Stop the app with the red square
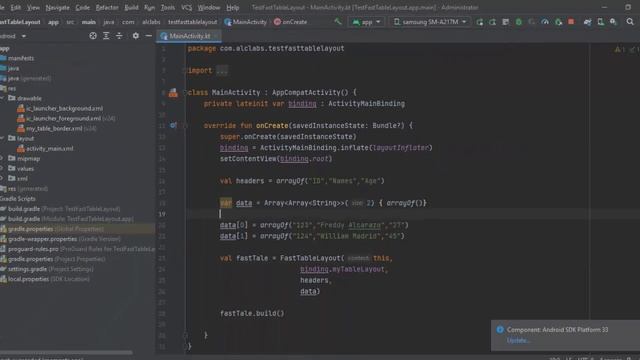Image resolution: width=640 pixels, height=360 pixels. pos(571,22)
